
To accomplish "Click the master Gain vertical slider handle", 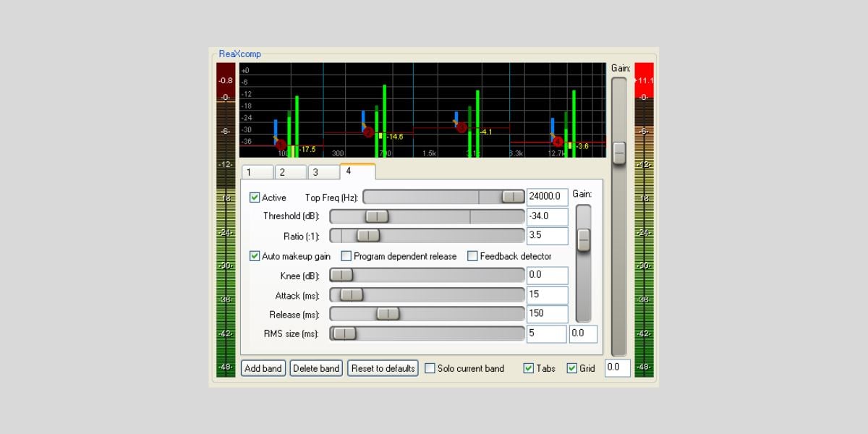I will coord(619,153).
